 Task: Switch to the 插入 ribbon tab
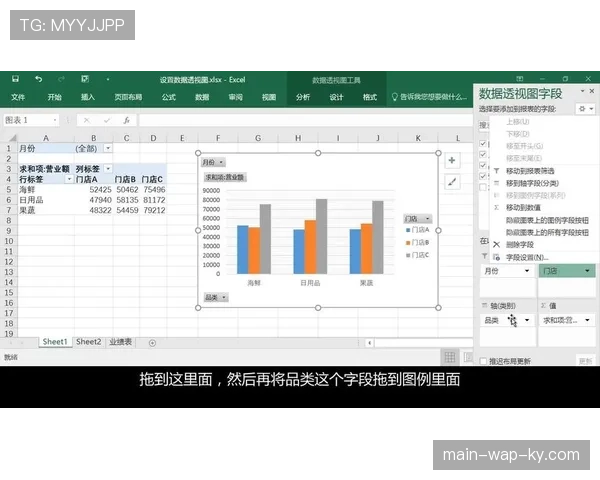(88, 97)
